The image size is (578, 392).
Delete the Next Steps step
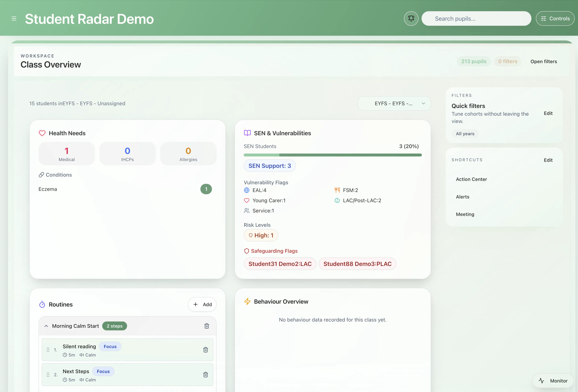coord(205,375)
